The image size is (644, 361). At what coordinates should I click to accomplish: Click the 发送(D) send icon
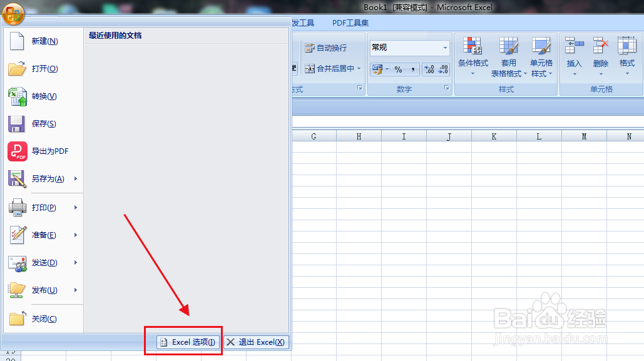pyautogui.click(x=18, y=263)
